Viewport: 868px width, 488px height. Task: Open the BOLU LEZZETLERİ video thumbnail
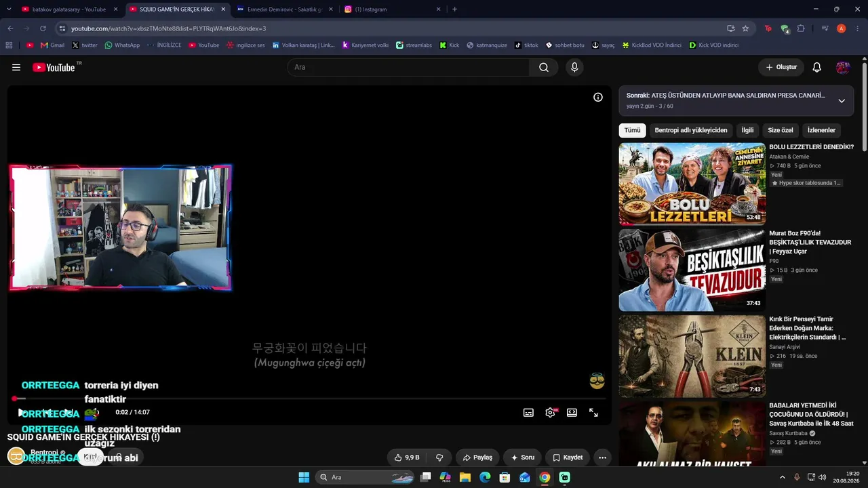pos(692,184)
